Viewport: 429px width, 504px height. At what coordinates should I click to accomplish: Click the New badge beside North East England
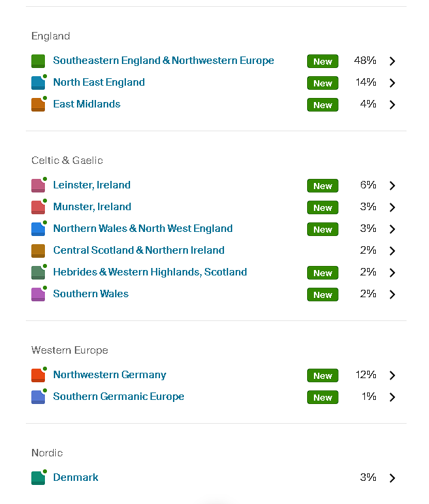click(x=323, y=83)
